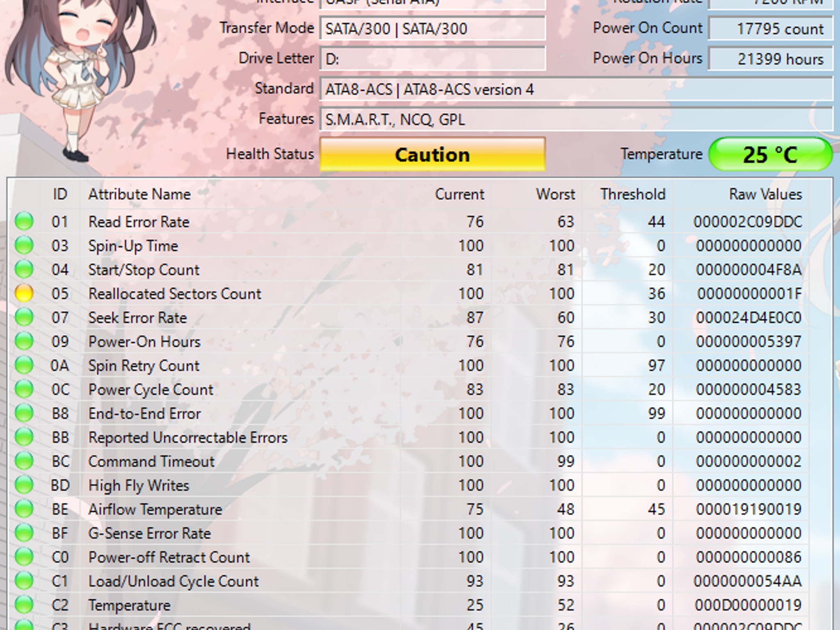Select the Command Timeout attribute name

pos(151,461)
